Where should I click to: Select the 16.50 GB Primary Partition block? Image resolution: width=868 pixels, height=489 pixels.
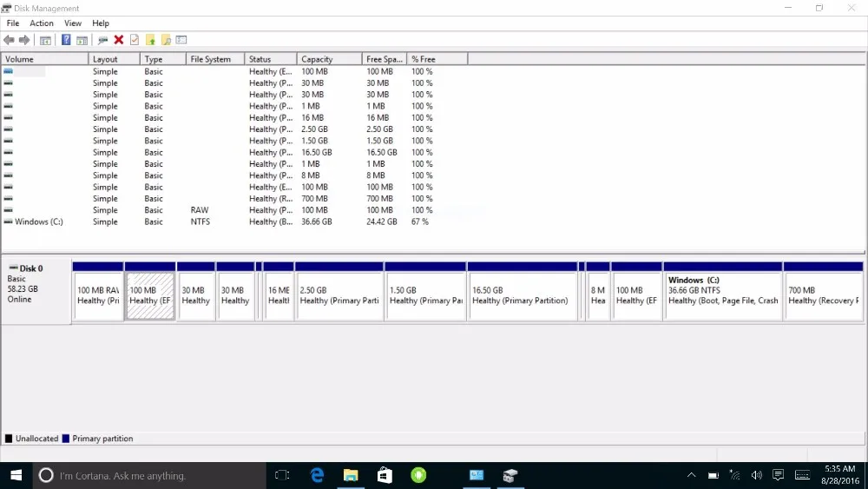click(x=522, y=291)
